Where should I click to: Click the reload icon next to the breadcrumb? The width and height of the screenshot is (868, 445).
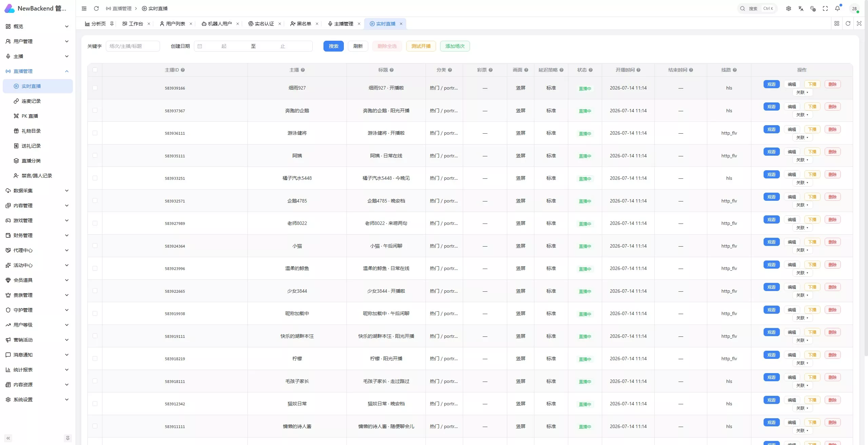coord(96,8)
